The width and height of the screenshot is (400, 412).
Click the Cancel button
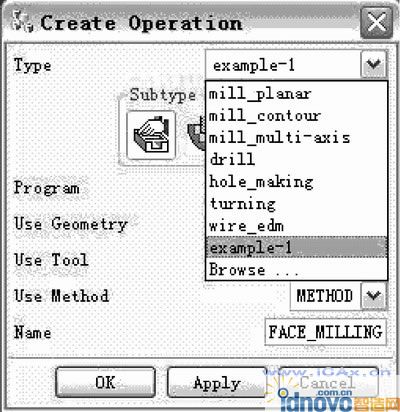coord(328,382)
